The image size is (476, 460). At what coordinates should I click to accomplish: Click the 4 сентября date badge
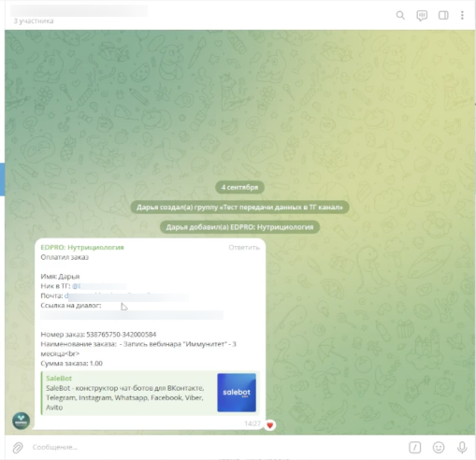239,187
